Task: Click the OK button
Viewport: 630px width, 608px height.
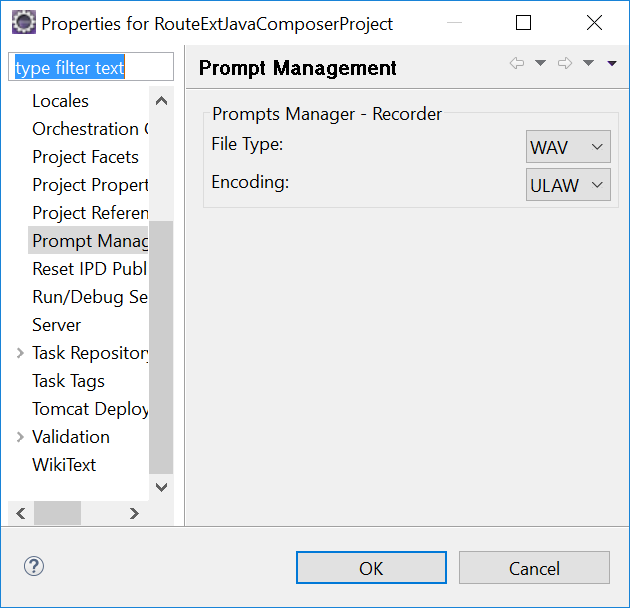Action: 371,568
